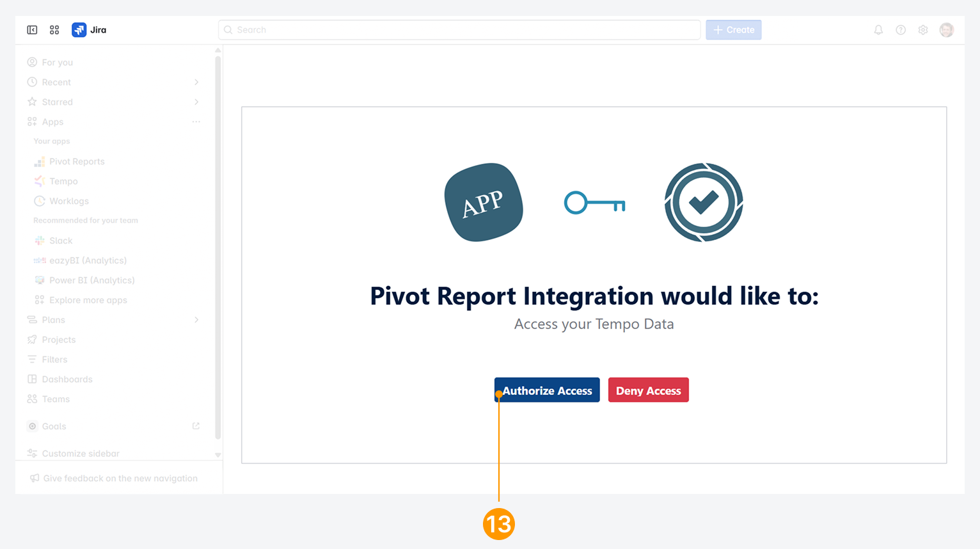Click the Customize sidebar sliders icon

tap(32, 453)
